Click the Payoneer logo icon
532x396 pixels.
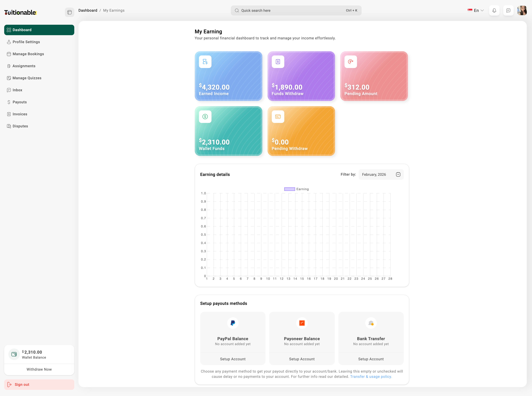coord(301,323)
